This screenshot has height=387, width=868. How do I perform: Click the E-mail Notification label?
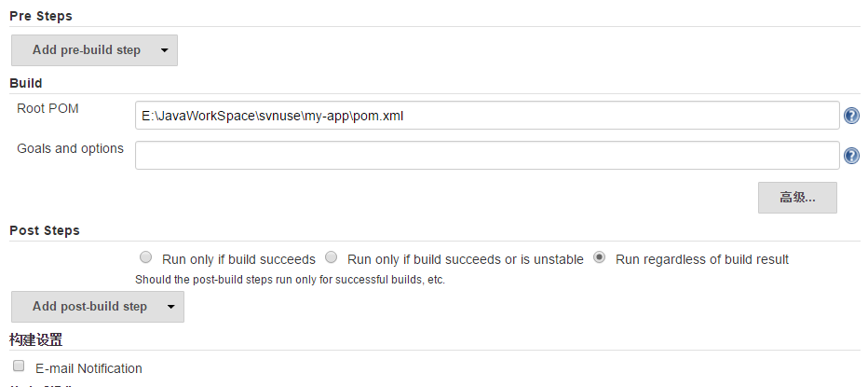pos(88,368)
